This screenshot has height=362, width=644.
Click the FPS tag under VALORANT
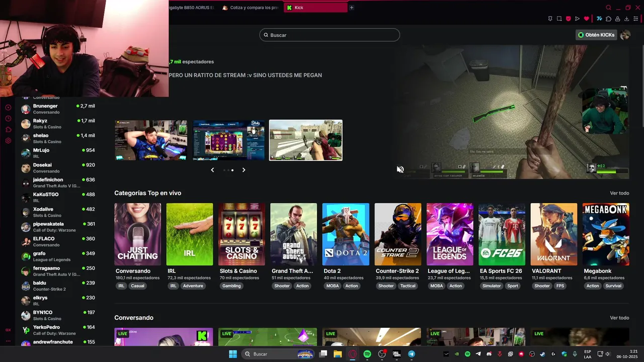[560, 286]
